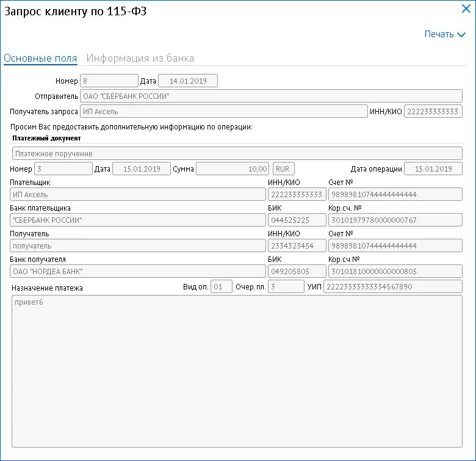This screenshot has height=461, width=476.
Task: Click recipient bank БИК field 049205805
Action: click(297, 271)
